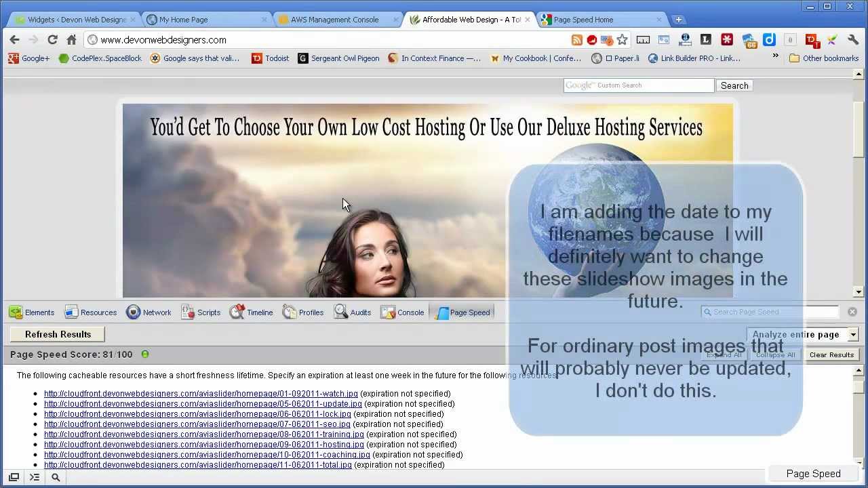Image resolution: width=868 pixels, height=488 pixels.
Task: Switch to the Scripts panel
Action: tap(201, 312)
